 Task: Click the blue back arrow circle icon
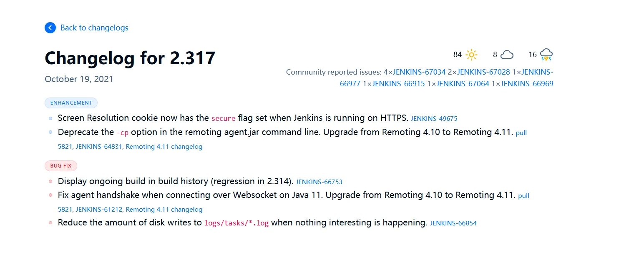tap(50, 28)
